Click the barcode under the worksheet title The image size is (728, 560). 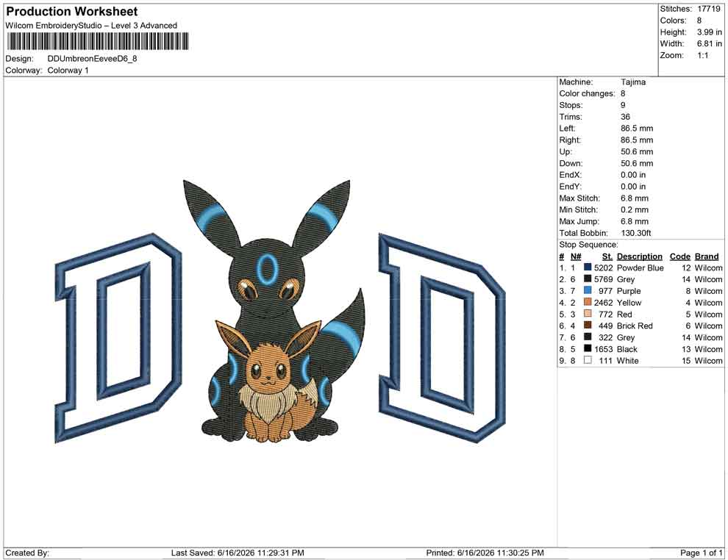(x=98, y=41)
